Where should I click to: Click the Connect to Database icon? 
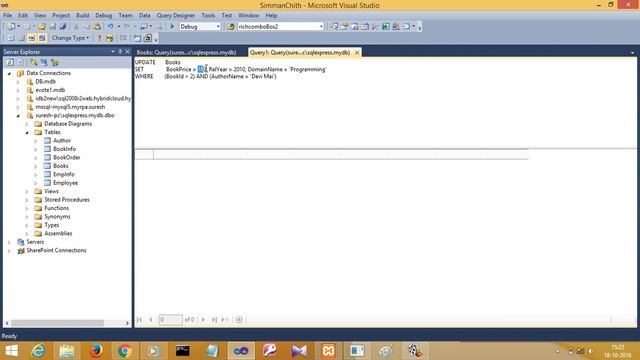(x=34, y=62)
